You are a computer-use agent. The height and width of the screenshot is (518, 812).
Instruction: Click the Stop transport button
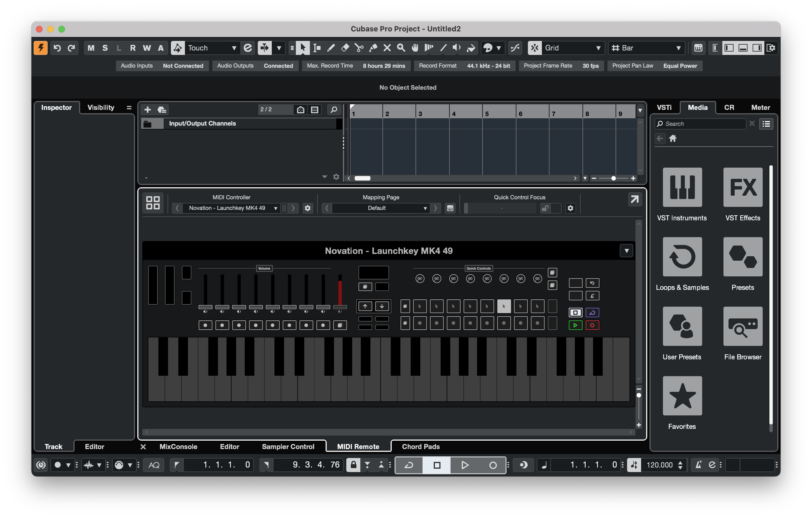click(437, 465)
